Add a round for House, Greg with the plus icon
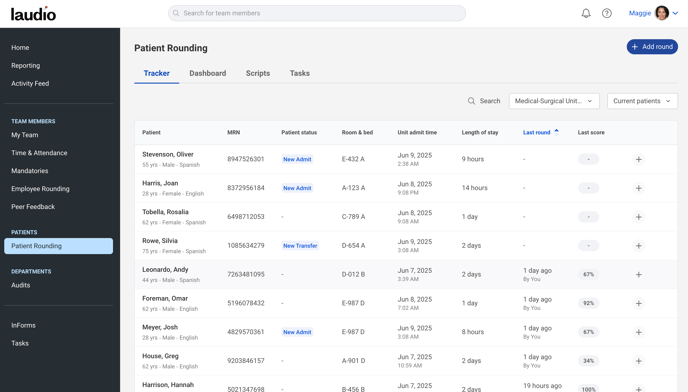The width and height of the screenshot is (688, 392). click(x=639, y=361)
